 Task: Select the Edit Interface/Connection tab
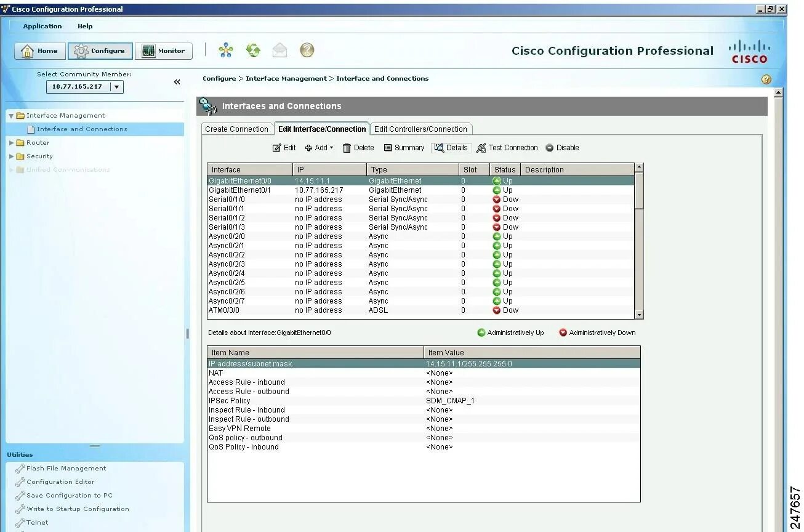tap(322, 129)
